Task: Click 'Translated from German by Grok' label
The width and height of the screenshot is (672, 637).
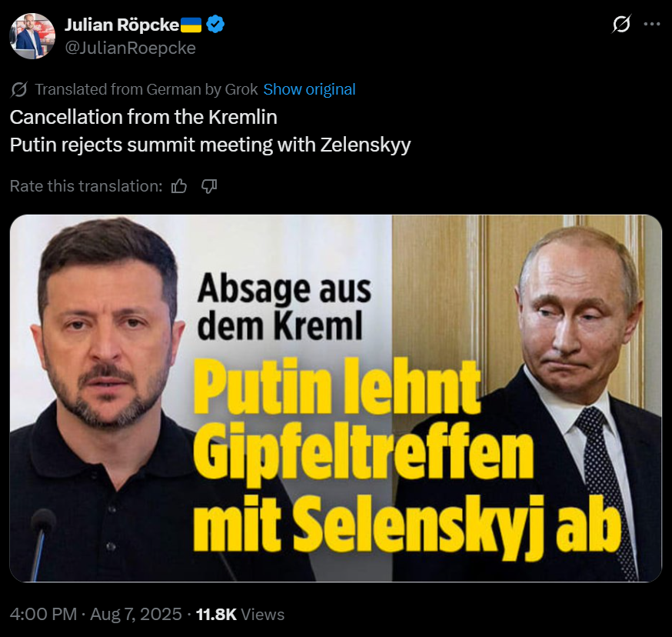Action: click(x=146, y=89)
